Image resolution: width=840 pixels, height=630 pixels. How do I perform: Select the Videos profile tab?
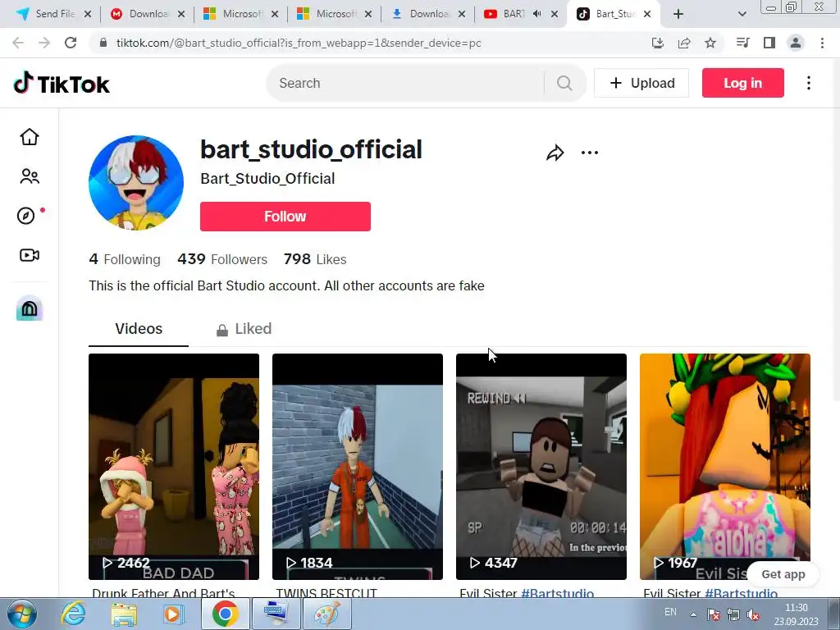(x=139, y=328)
